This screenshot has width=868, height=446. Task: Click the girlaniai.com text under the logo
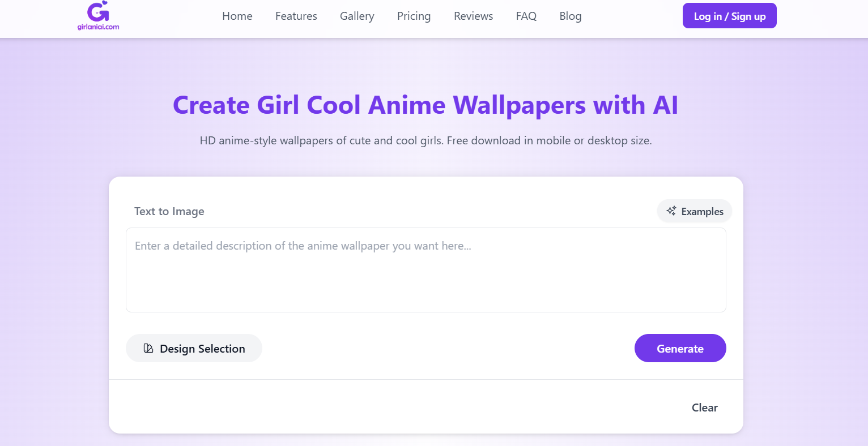[x=98, y=27]
